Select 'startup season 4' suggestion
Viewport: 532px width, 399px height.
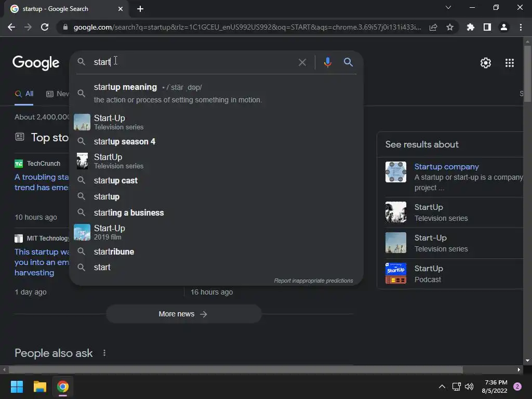pos(216,141)
